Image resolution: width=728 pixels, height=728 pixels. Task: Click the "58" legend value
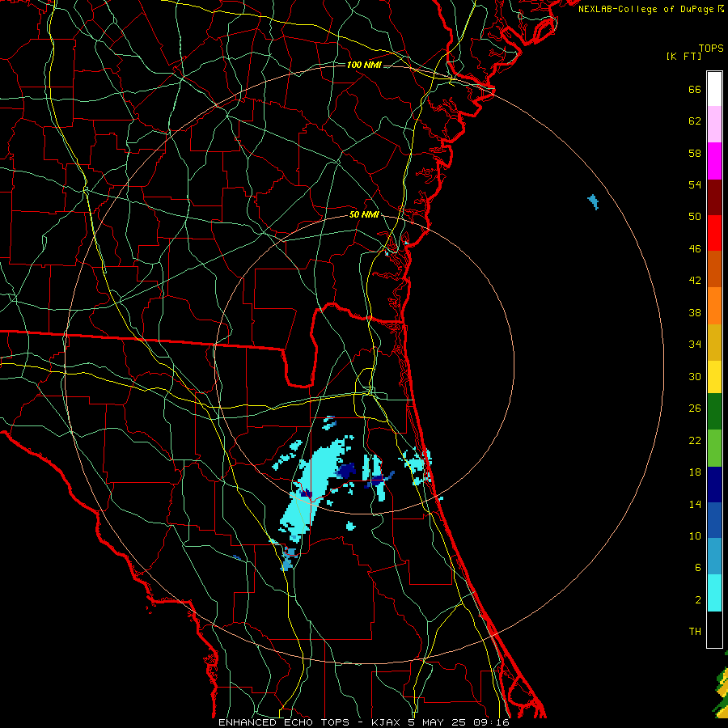pyautogui.click(x=695, y=153)
